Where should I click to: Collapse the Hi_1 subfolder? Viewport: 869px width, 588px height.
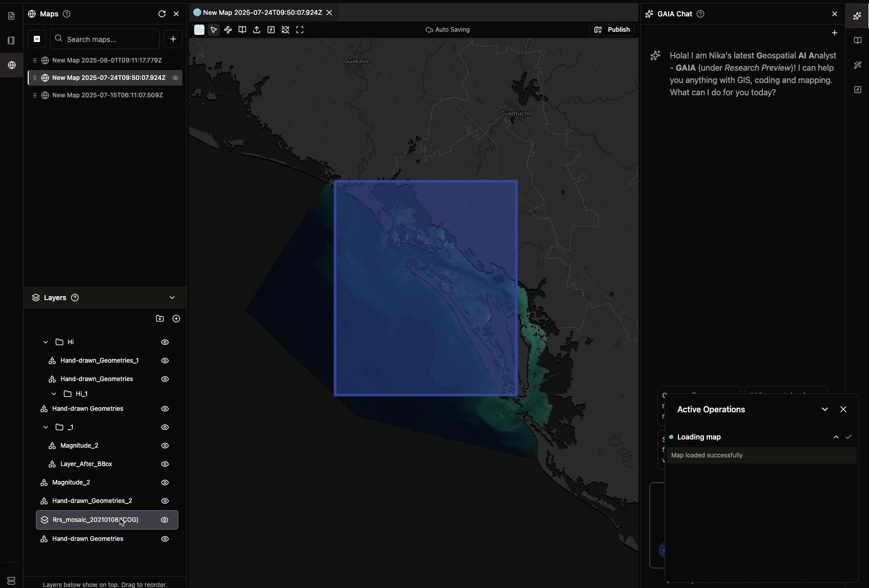(x=54, y=394)
